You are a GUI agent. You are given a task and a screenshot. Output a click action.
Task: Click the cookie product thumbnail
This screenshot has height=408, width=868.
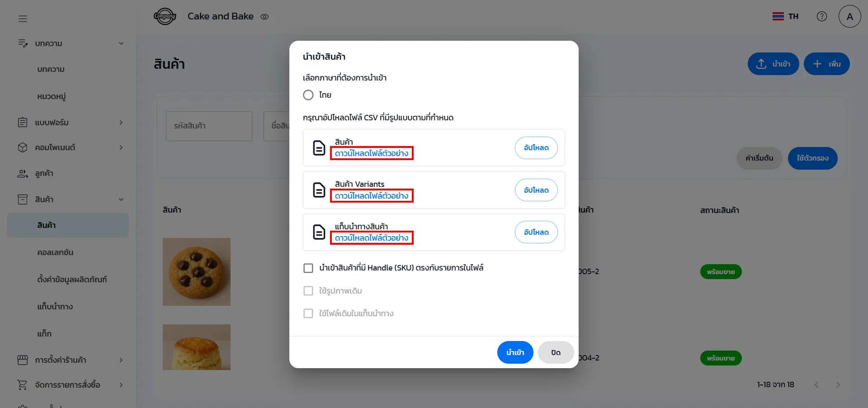point(197,272)
